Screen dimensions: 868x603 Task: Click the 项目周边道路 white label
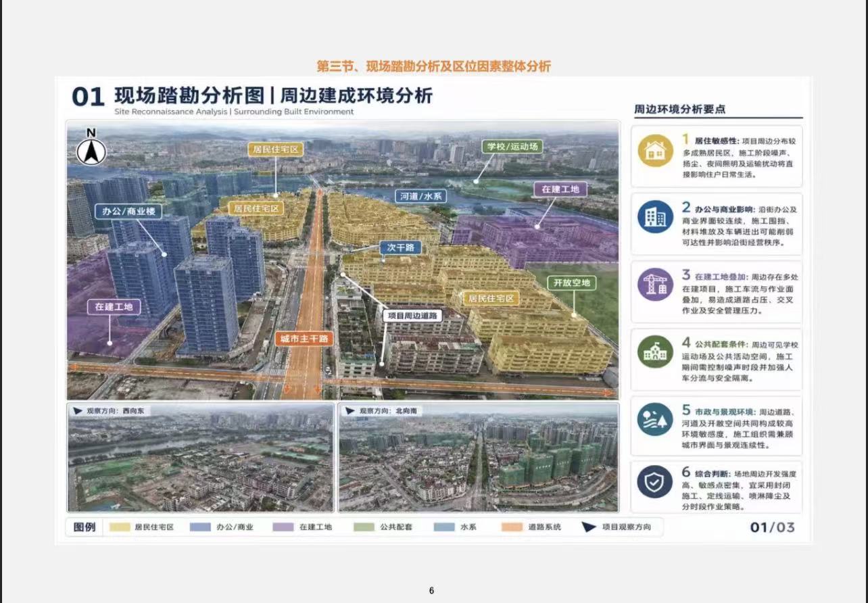pos(412,315)
